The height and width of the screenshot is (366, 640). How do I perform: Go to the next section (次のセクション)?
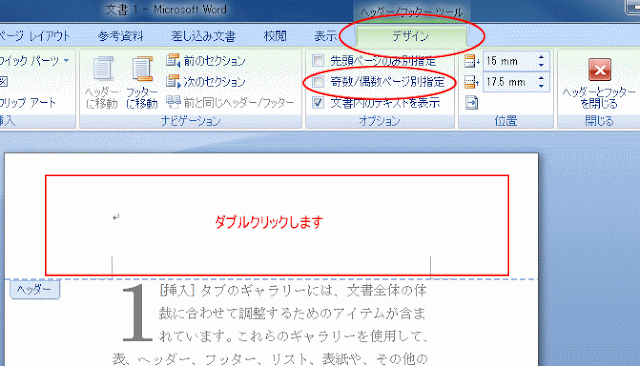206,82
